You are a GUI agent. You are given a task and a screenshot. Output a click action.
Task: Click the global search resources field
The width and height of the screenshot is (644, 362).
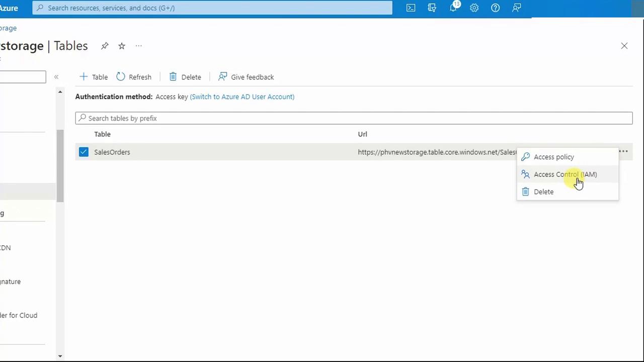click(x=212, y=8)
